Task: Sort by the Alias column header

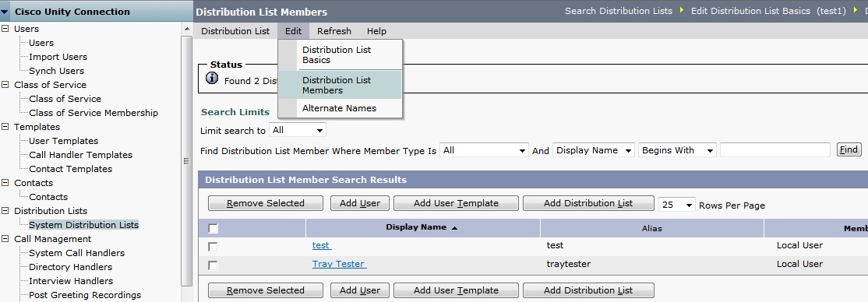Action: click(x=651, y=228)
